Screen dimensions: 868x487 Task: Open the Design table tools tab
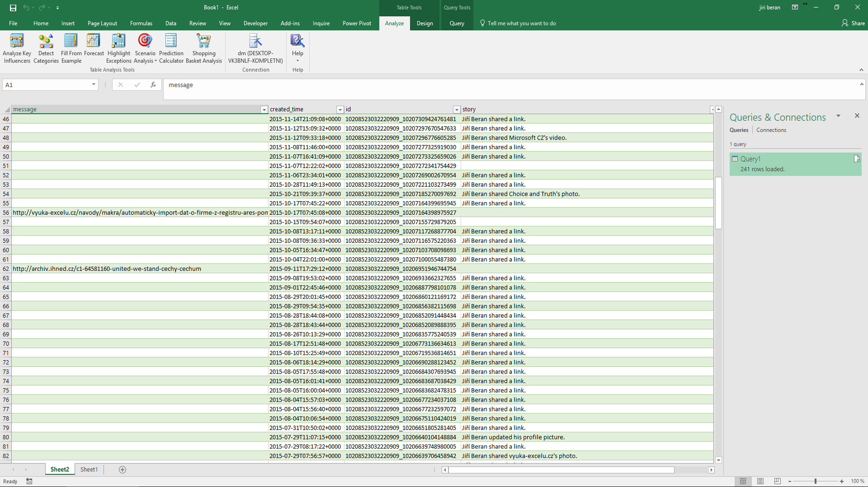click(425, 23)
